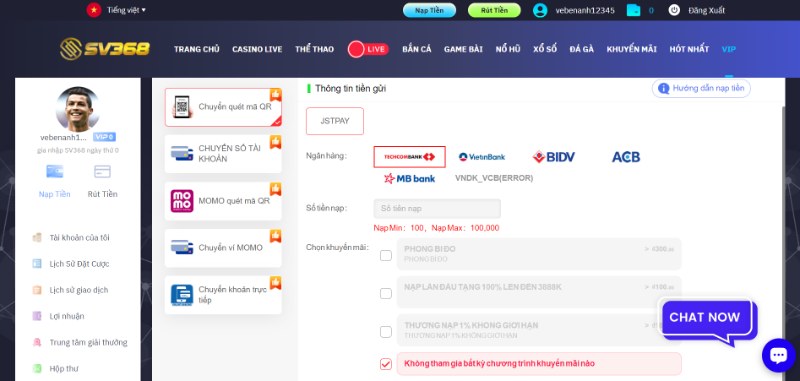Open HÓT NHẤT menu
The width and height of the screenshot is (800, 381).
pos(689,49)
